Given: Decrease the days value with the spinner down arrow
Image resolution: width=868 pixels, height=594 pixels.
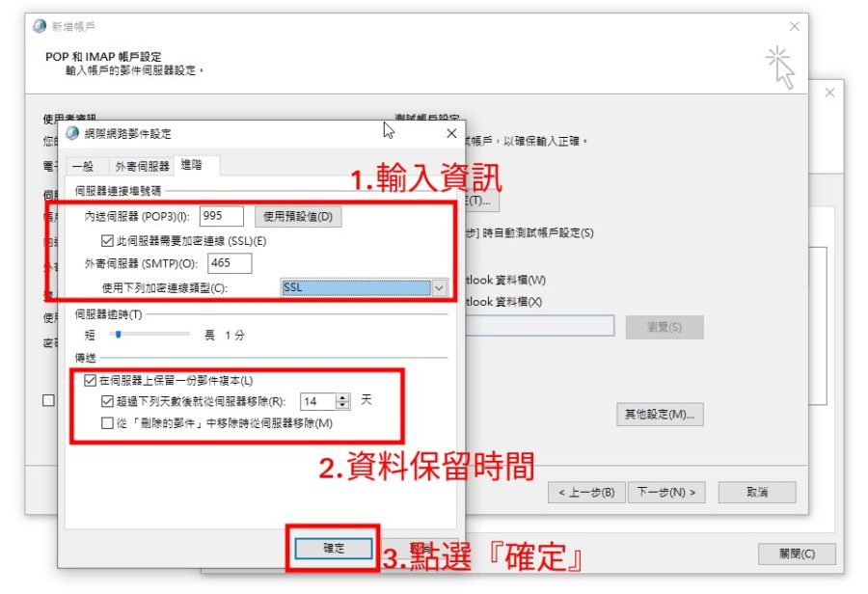Looking at the screenshot, I should tap(342, 405).
